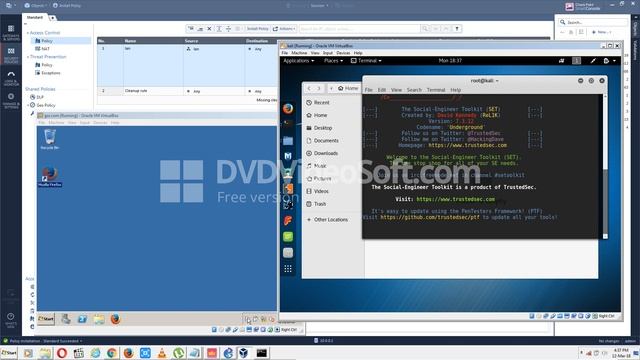Select DLP under Shared Policies
Screen dimensions: 640x360
click(37, 97)
